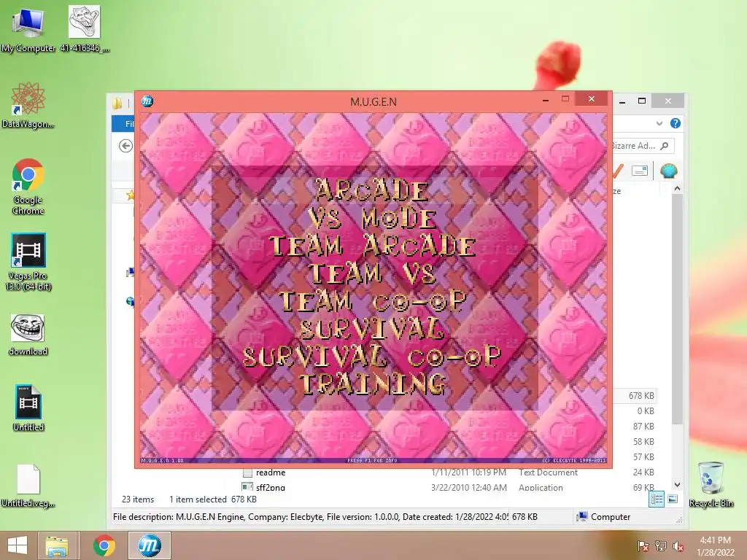Close the MUGEN window

[x=591, y=99]
